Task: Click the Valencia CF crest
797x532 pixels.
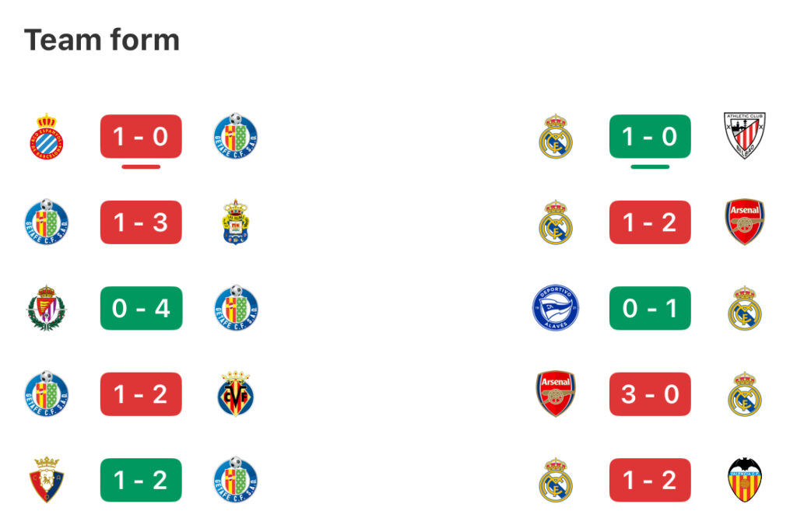Action: point(744,480)
